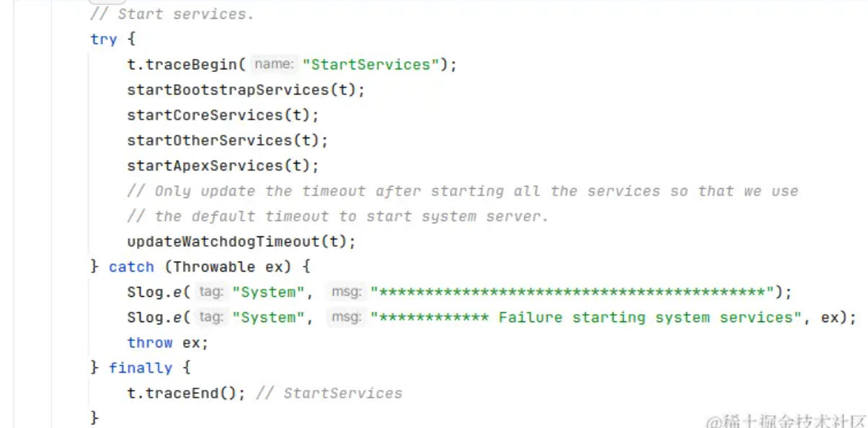868x428 pixels.
Task: Click the name: inlay hint in traceBegin
Action: 274,65
